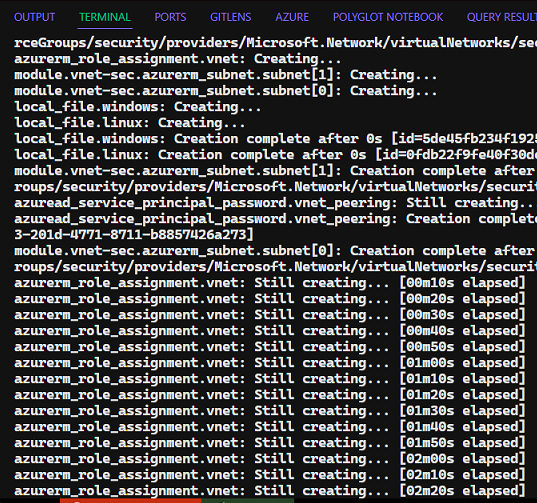Image resolution: width=537 pixels, height=503 pixels.
Task: Click 'local_file.windows: Creating...' line
Action: (x=137, y=107)
